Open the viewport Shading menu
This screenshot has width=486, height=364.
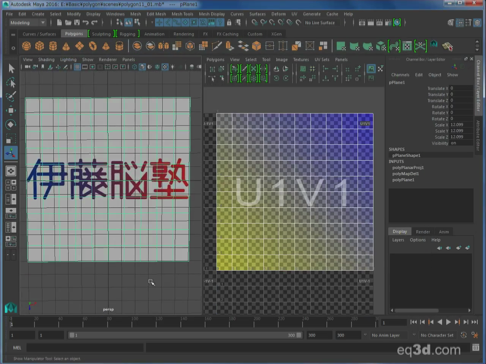[46, 60]
